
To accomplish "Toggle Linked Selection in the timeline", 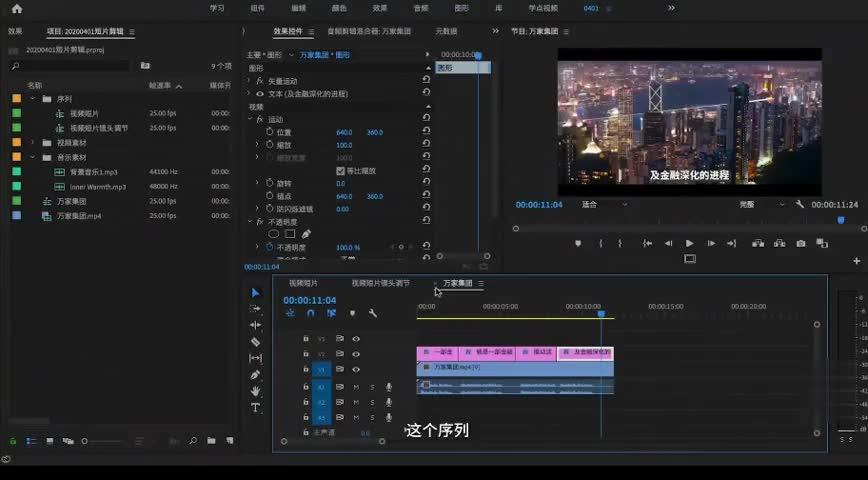I will (331, 313).
